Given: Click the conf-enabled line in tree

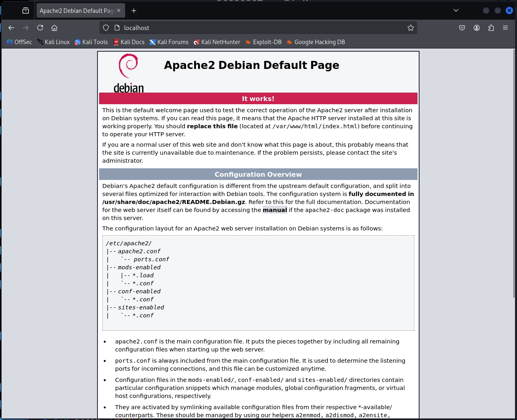Looking at the screenshot, I should [139, 291].
